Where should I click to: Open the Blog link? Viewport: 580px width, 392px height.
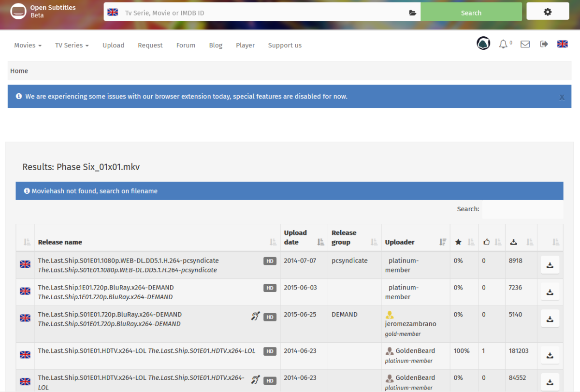[x=216, y=45]
